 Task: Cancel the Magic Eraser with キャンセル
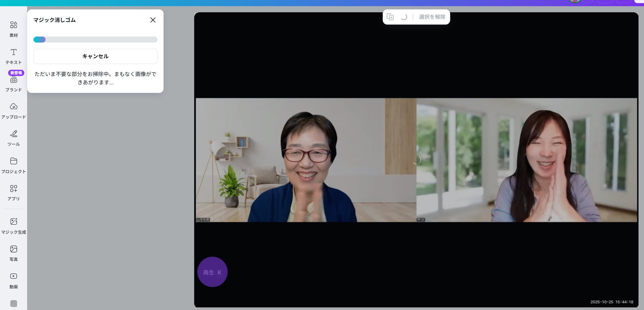tap(95, 56)
